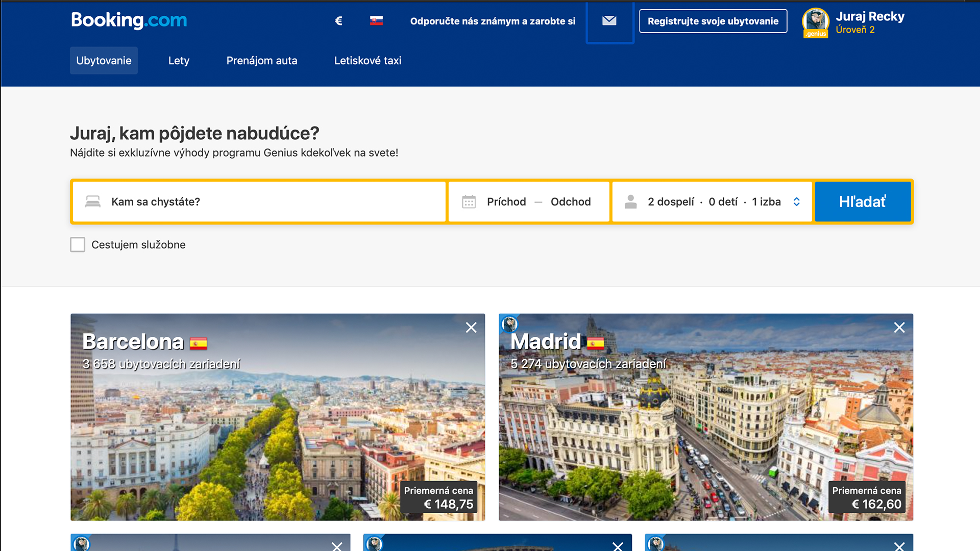Open Odporučte nás známym a zarobte si link
The height and width of the screenshot is (551, 980).
point(493,21)
